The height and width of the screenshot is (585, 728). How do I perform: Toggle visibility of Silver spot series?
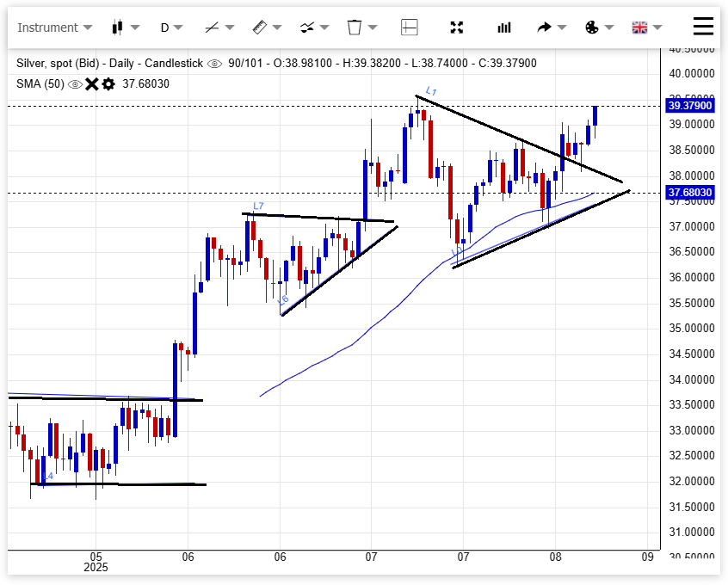[x=214, y=64]
